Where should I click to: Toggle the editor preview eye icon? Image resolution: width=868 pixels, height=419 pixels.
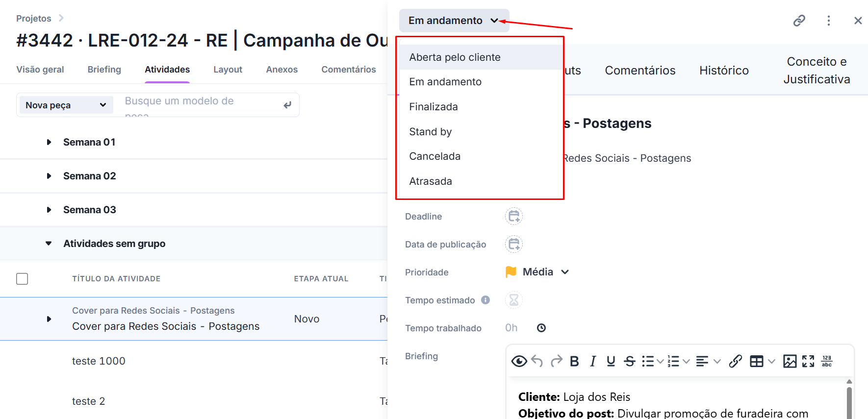(x=519, y=362)
